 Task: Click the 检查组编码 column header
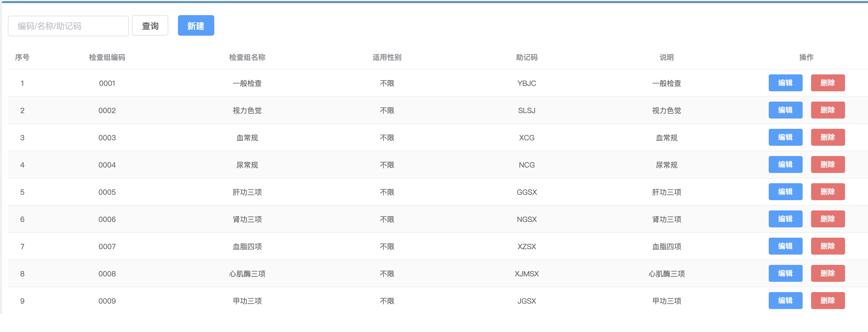[x=107, y=57]
